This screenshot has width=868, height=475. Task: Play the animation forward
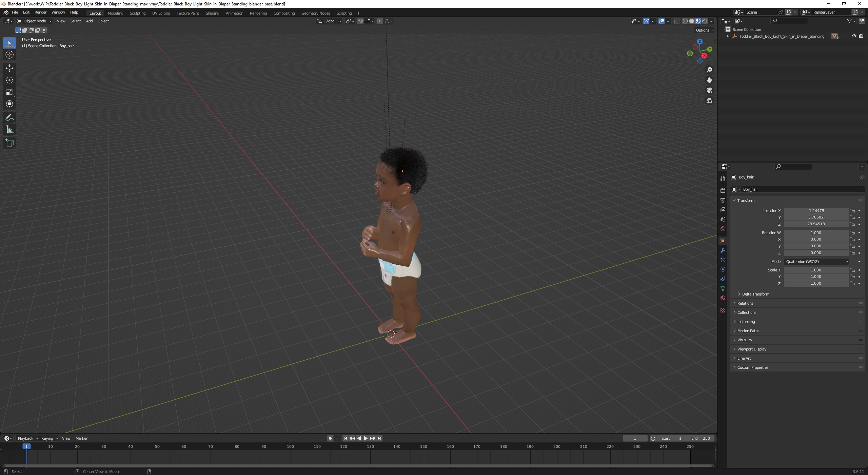366,438
